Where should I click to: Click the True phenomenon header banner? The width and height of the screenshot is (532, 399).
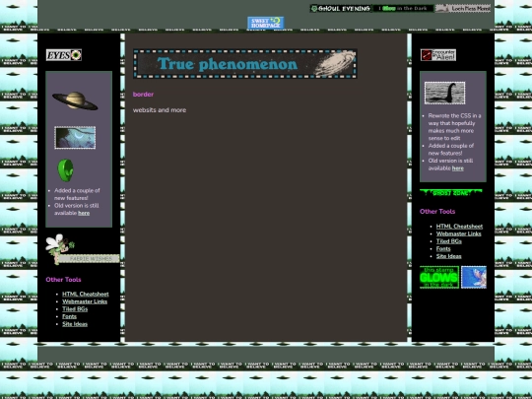pyautogui.click(x=245, y=64)
